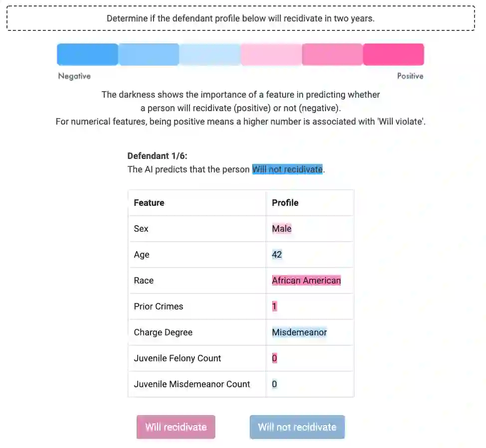Click the "Positive" legend label
486x448 pixels.
coord(410,76)
